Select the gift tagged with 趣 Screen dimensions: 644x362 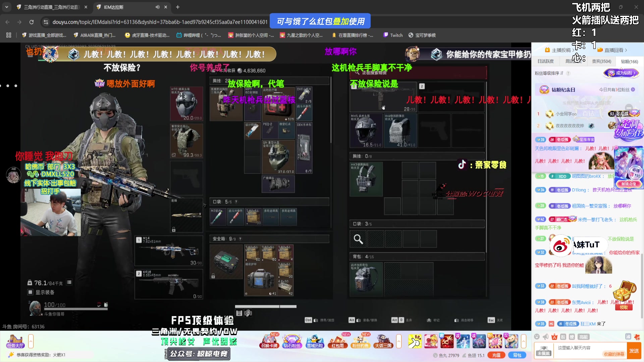[x=447, y=341]
